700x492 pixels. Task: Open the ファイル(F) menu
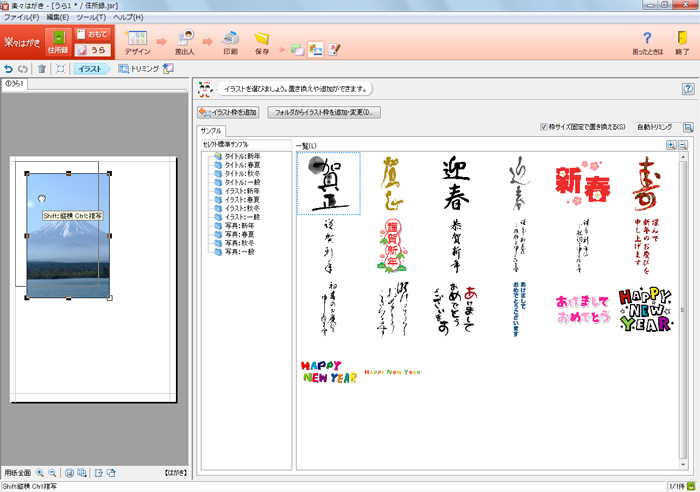22,18
